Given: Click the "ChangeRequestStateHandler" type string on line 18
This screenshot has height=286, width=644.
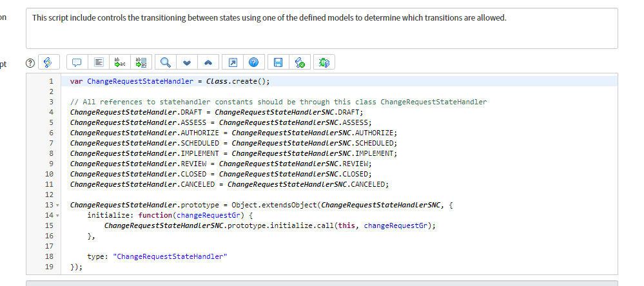Looking at the screenshot, I should tap(170, 256).
